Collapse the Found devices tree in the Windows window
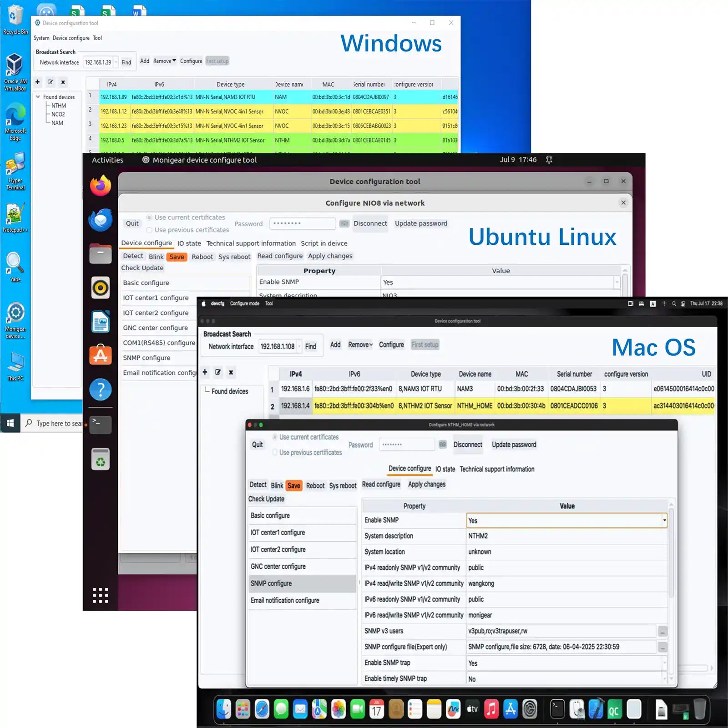This screenshot has width=728, height=728. (39, 97)
